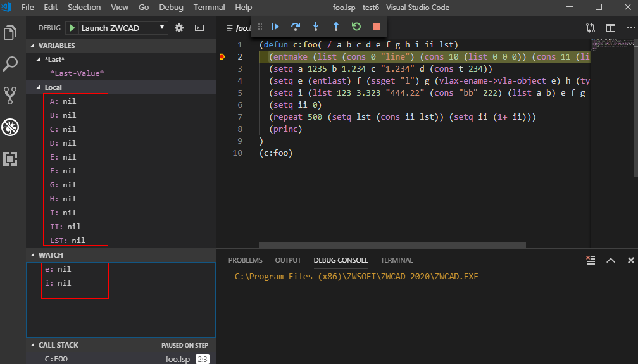This screenshot has width=638, height=364.
Task: Place cursor on (princ) code line
Action: (x=285, y=129)
